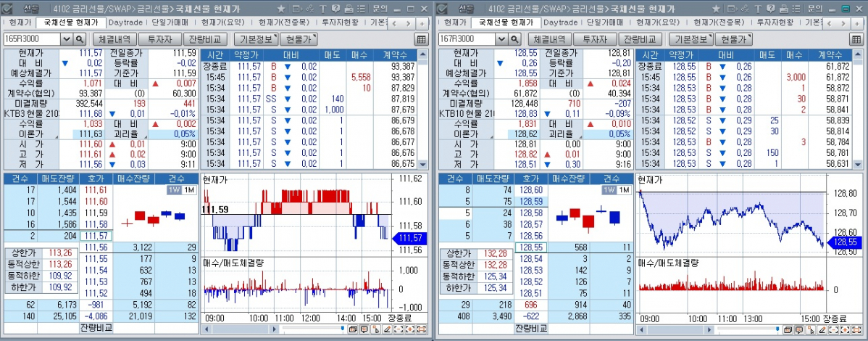Print the right 167R3000 window

(x=783, y=9)
